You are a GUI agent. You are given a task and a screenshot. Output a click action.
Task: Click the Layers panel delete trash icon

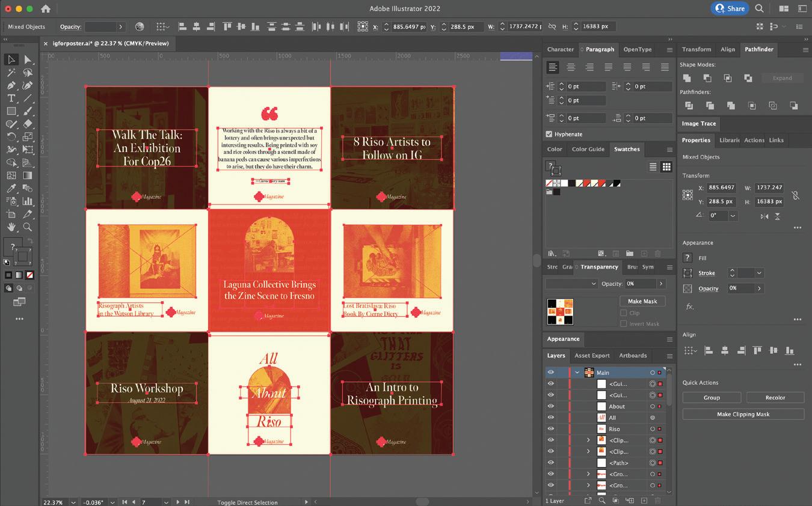click(x=657, y=500)
